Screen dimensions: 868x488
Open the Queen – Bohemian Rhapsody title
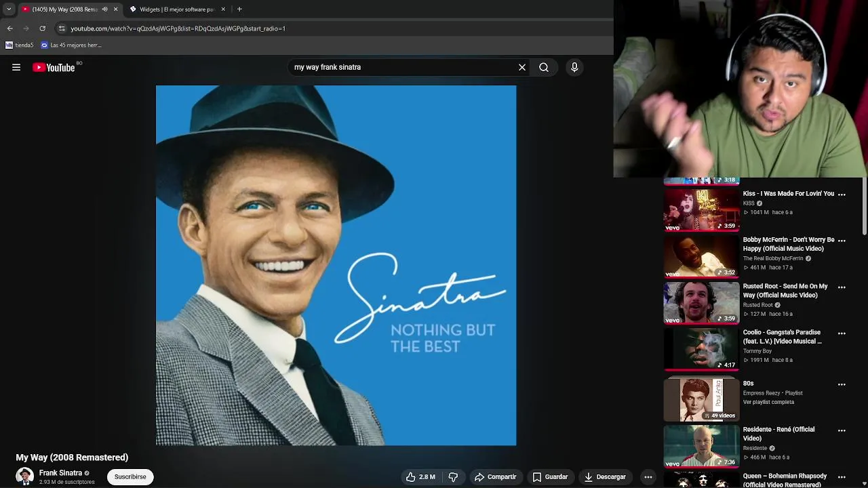785,480
